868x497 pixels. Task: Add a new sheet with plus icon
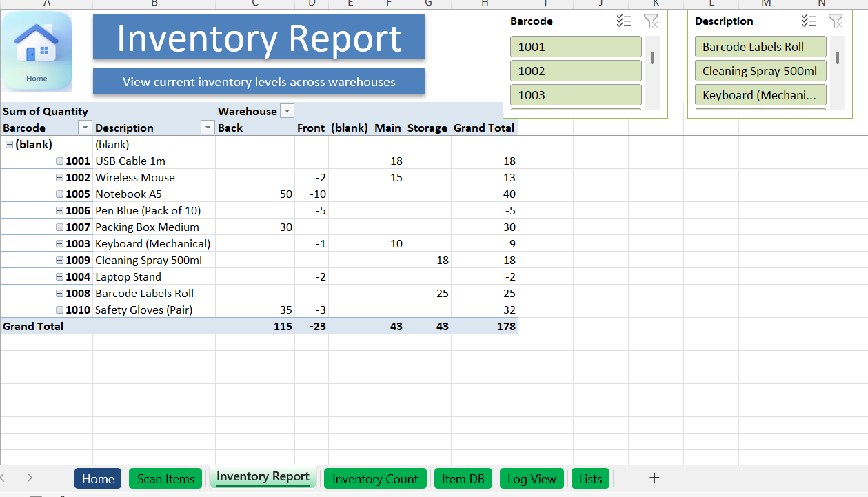[x=654, y=478]
